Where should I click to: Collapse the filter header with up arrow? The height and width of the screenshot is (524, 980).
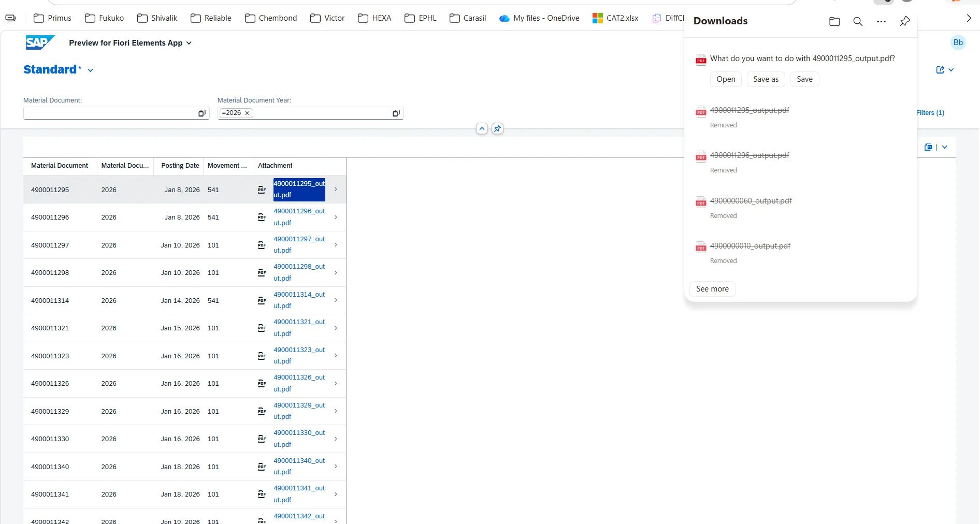click(482, 128)
